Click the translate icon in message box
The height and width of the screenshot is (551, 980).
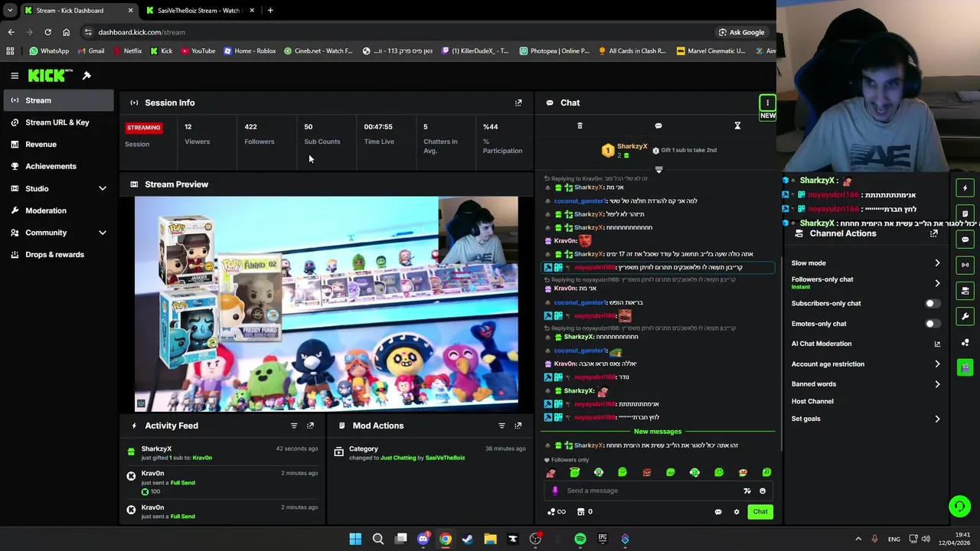click(747, 491)
